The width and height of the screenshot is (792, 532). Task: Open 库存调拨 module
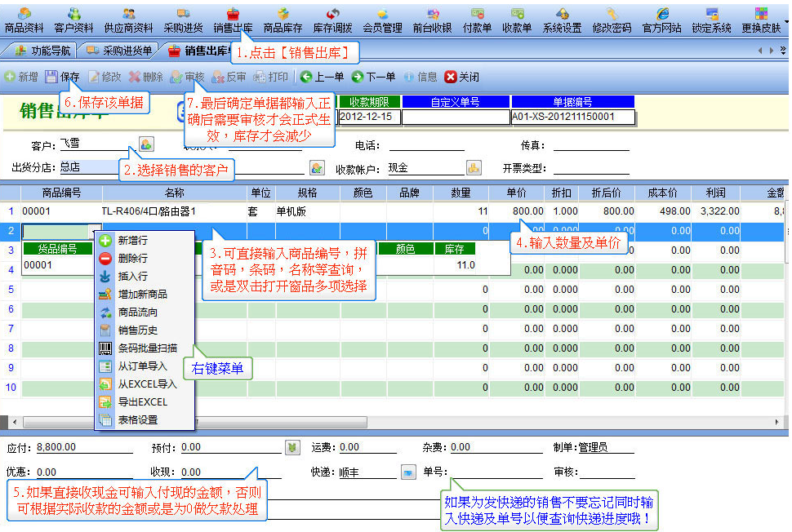coord(332,20)
